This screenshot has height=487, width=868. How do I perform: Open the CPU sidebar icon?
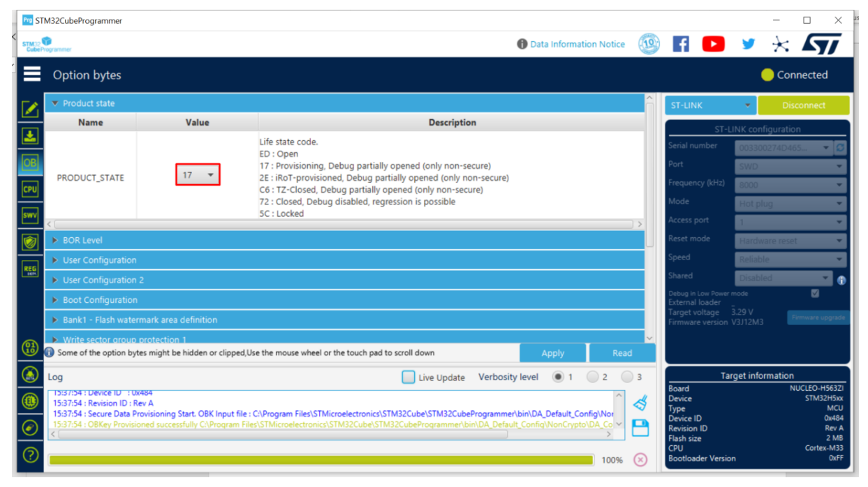29,189
